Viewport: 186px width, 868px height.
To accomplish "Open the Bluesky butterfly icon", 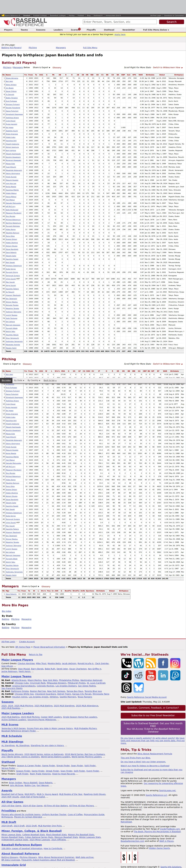I will (139, 687).
